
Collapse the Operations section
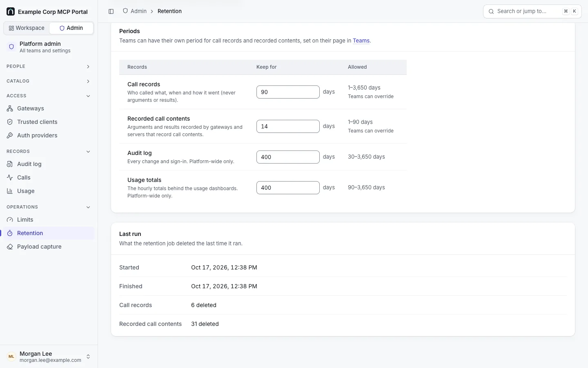click(x=49, y=207)
